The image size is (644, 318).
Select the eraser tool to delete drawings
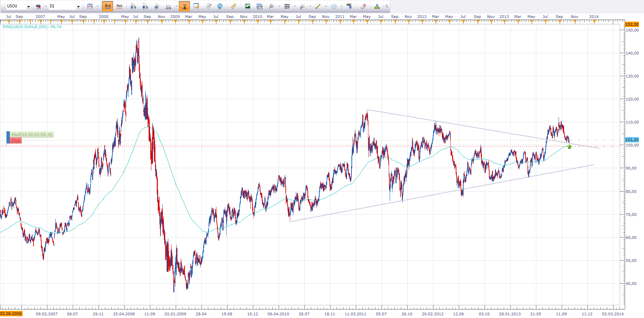tap(363, 6)
